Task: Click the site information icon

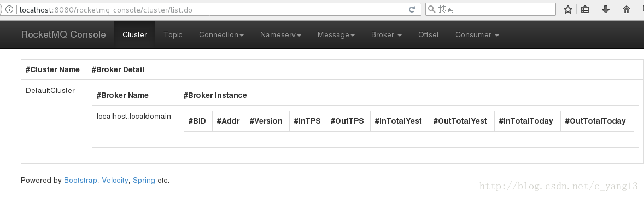Action: tap(9, 9)
